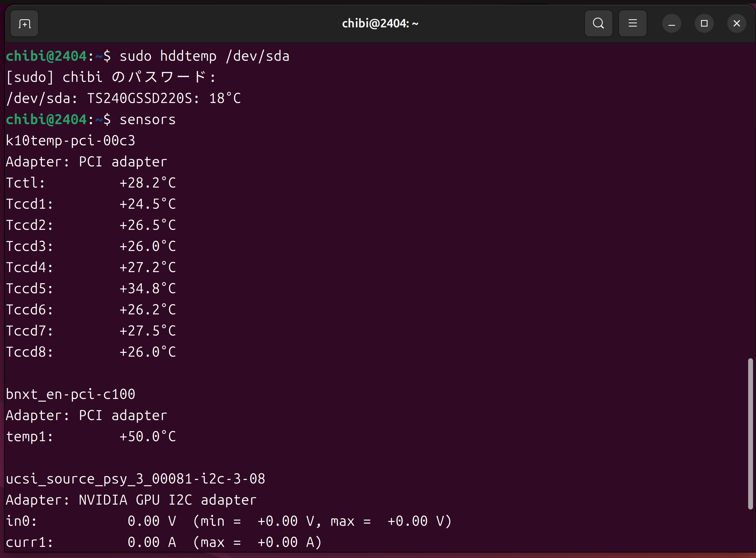Image resolution: width=756 pixels, height=558 pixels.
Task: Click the search magnifier icon
Action: (x=598, y=24)
